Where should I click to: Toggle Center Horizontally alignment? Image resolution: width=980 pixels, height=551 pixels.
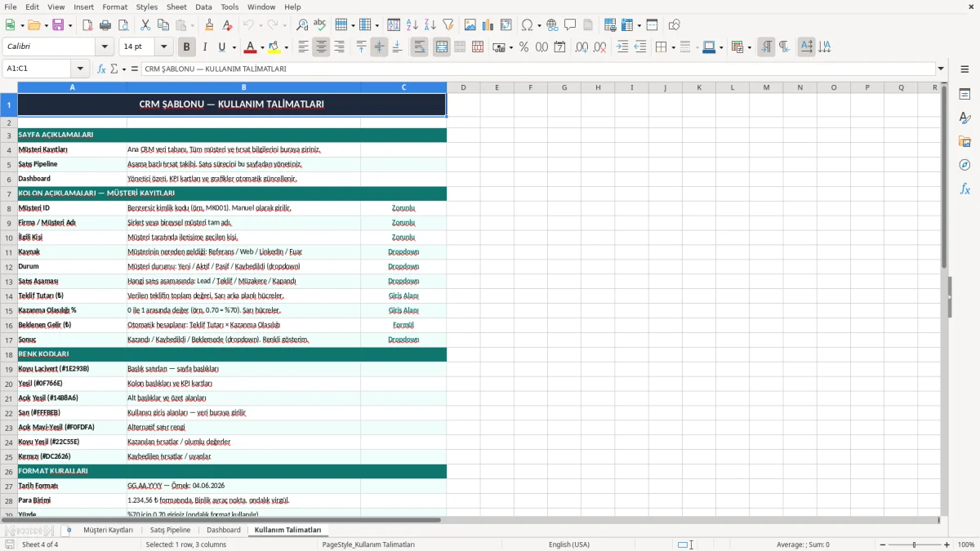coord(321,47)
